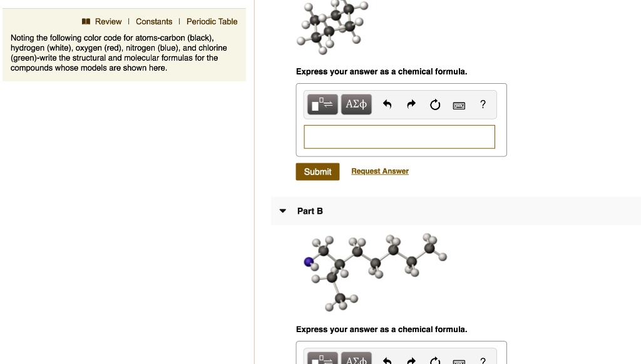Open the Periodic Table link
641x364 pixels.
tap(212, 22)
